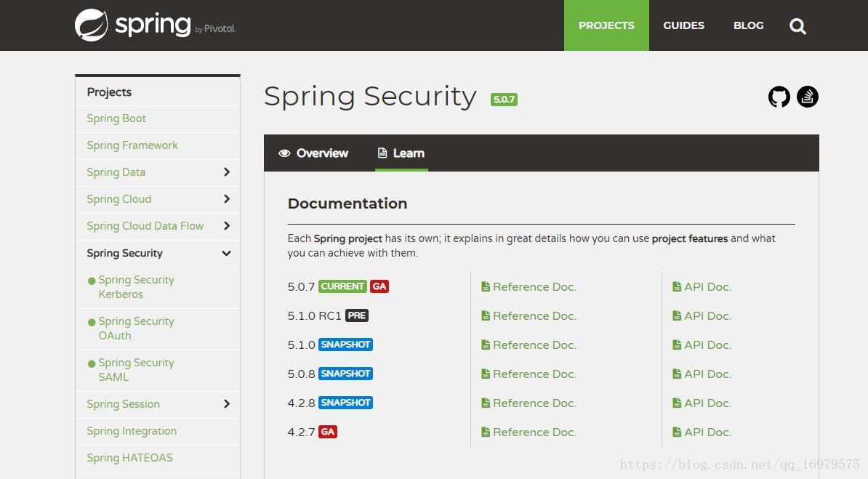Click the Projects sidebar heading
This screenshot has width=868, height=479.
click(x=109, y=92)
